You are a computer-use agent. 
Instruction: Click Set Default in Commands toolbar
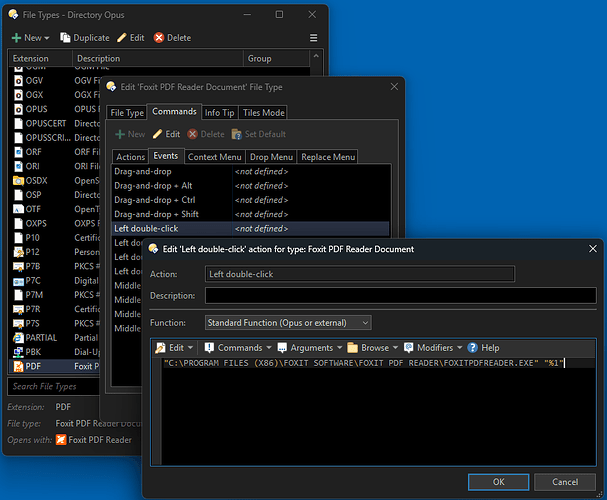click(259, 134)
